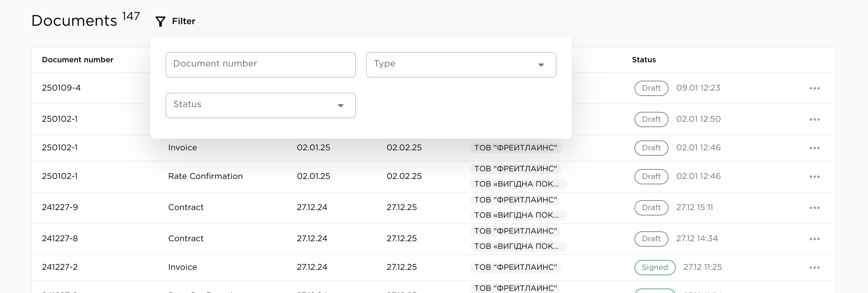Viewport: 868px width, 293px height.
Task: Click the Draft badge in the Rate Confirmation row
Action: pyautogui.click(x=651, y=177)
